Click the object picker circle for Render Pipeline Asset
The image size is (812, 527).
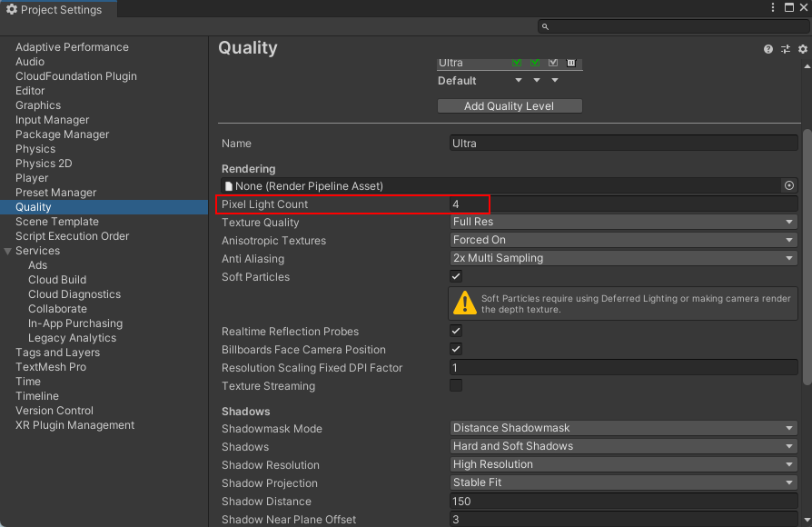click(789, 185)
